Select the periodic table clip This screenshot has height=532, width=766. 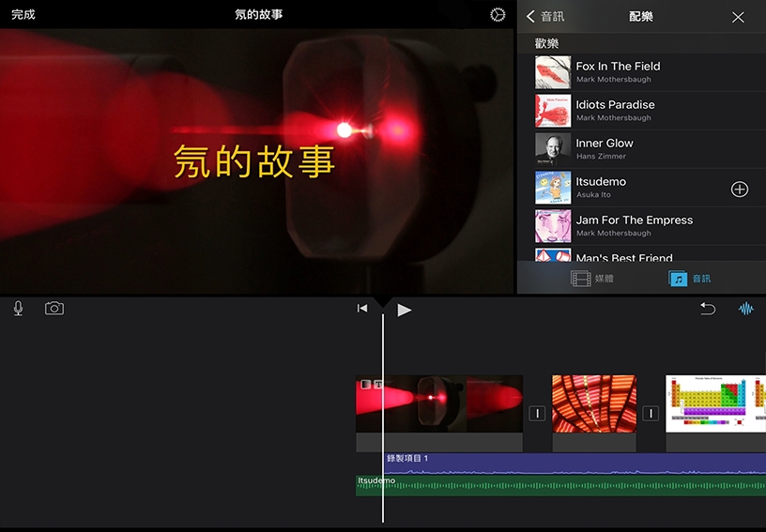pos(714,404)
